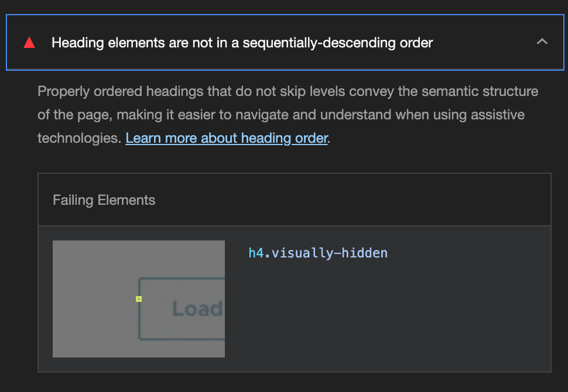Click the red triangle failure icon

click(x=29, y=43)
